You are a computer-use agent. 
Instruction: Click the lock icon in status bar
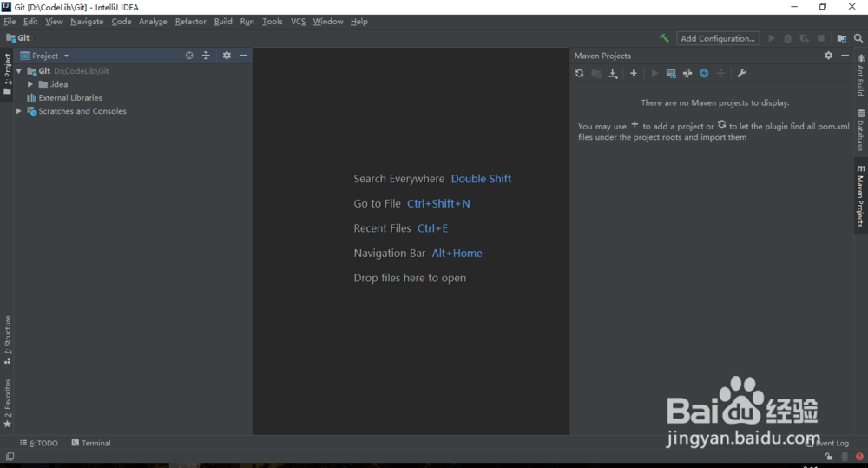[829, 457]
